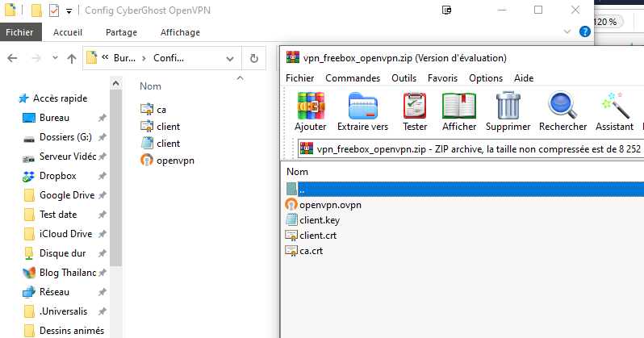Click the blue help icon in Explorer
The width and height of the screenshot is (644, 338).
click(x=585, y=31)
